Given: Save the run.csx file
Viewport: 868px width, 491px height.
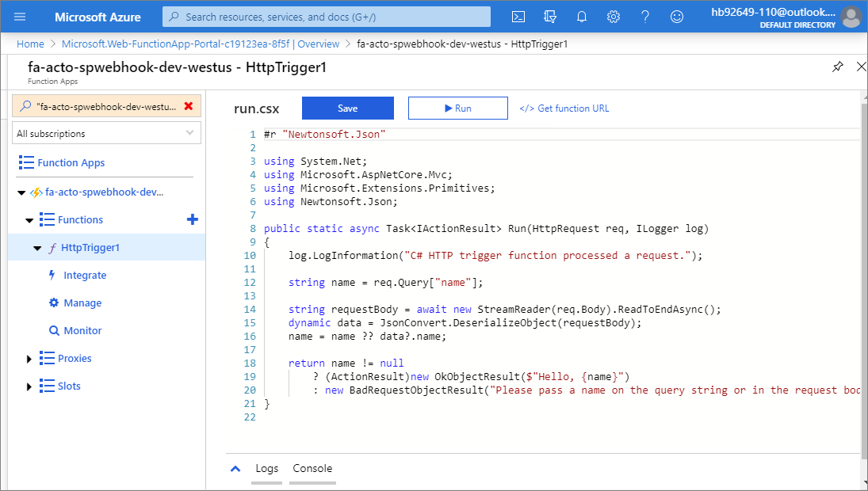Looking at the screenshot, I should [x=347, y=108].
